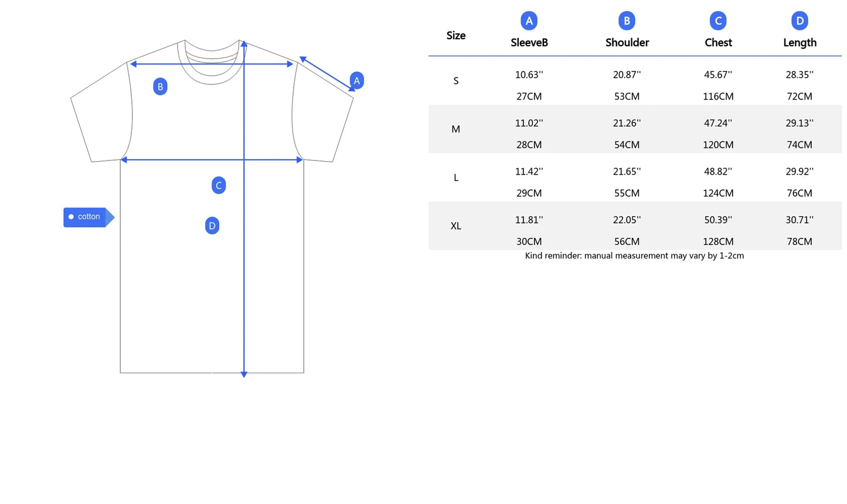Click the Size column header
The height and width of the screenshot is (504, 847).
pyautogui.click(x=456, y=36)
